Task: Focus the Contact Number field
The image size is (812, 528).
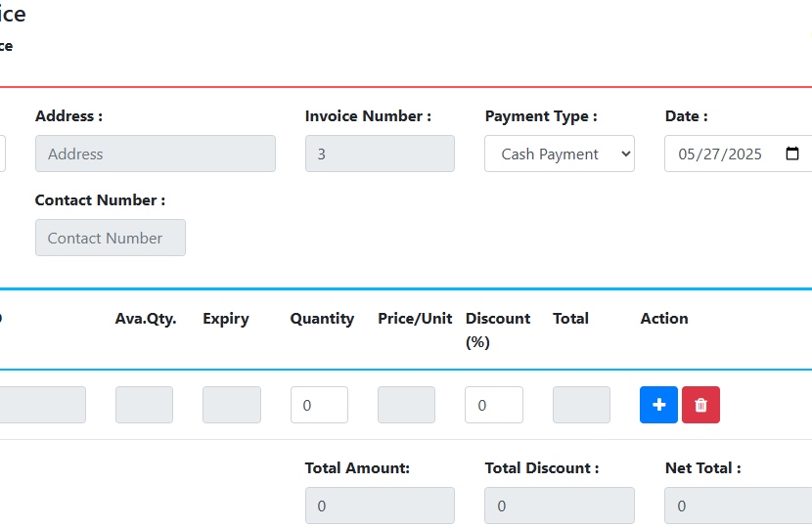Action: pos(111,238)
